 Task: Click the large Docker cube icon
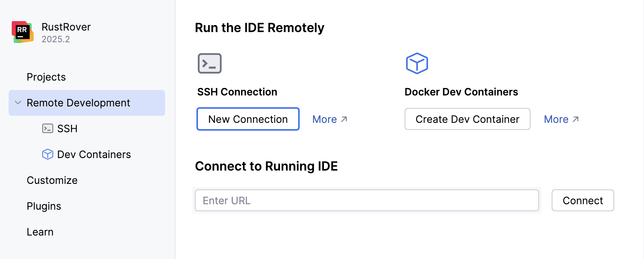click(x=417, y=63)
